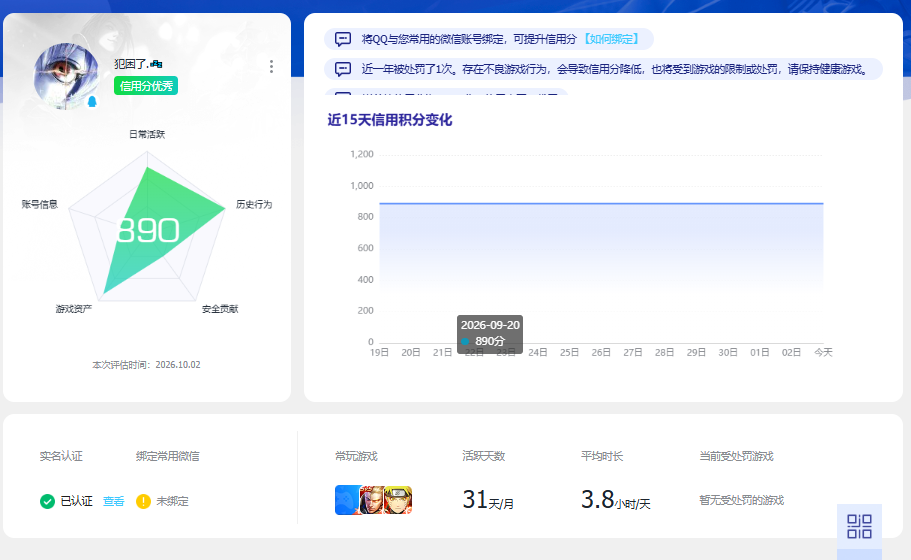Click the 暂无受处罚的游戏 text
The image size is (911, 560).
[742, 500]
